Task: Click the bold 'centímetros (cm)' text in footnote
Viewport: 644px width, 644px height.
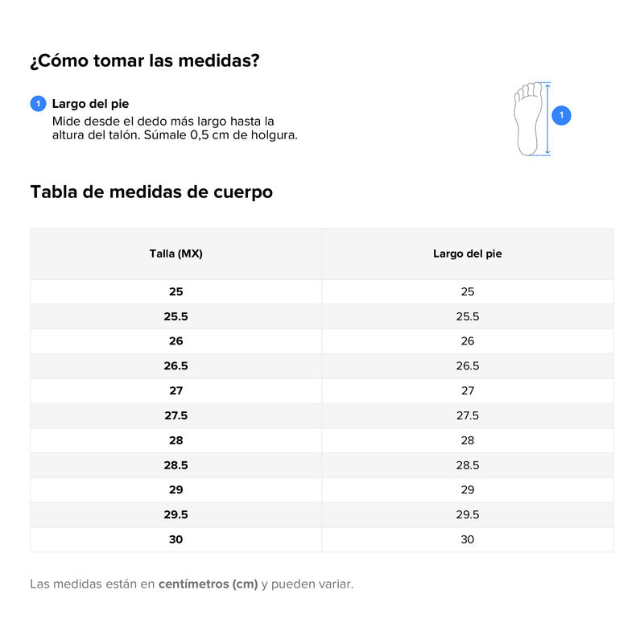Action: click(208, 584)
